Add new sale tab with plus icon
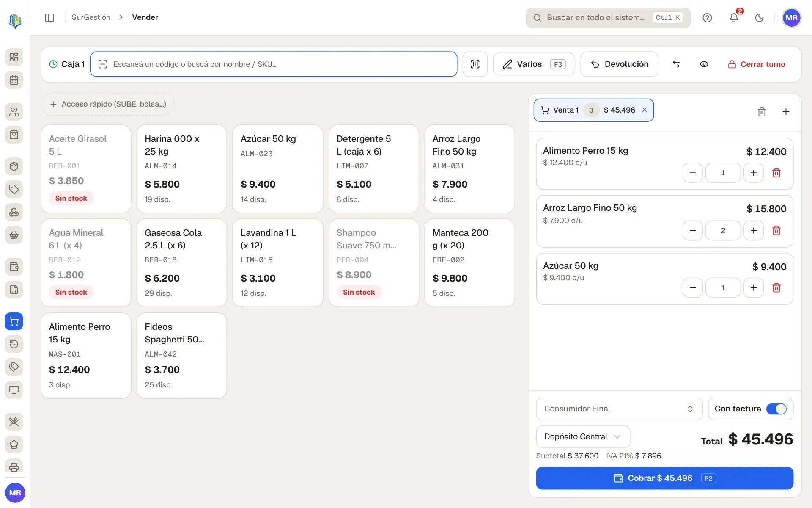Viewport: 812px width, 508px height. [x=786, y=112]
